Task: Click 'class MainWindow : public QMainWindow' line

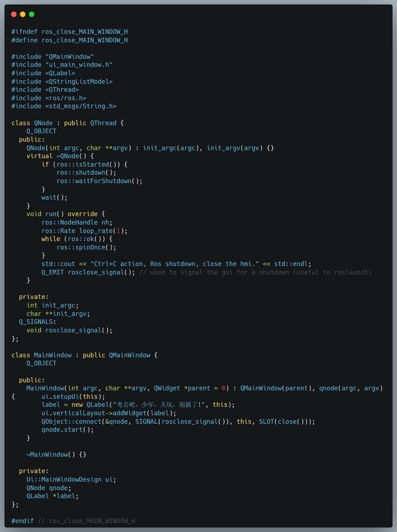Action: pos(85,355)
